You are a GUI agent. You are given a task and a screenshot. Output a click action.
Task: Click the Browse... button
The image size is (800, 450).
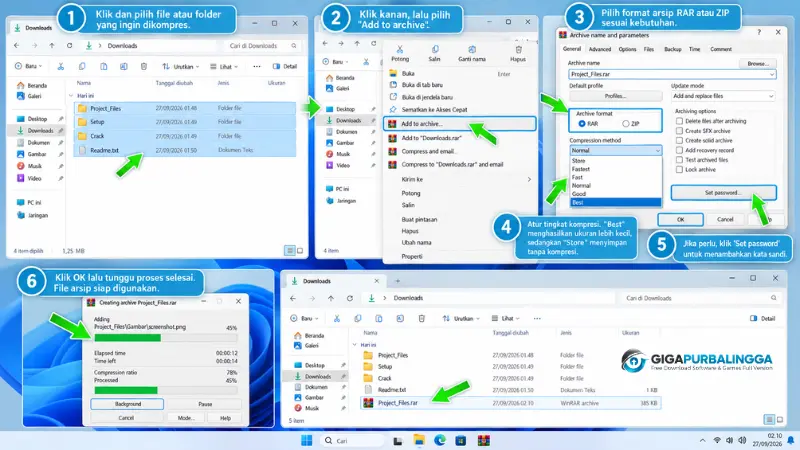[758, 64]
